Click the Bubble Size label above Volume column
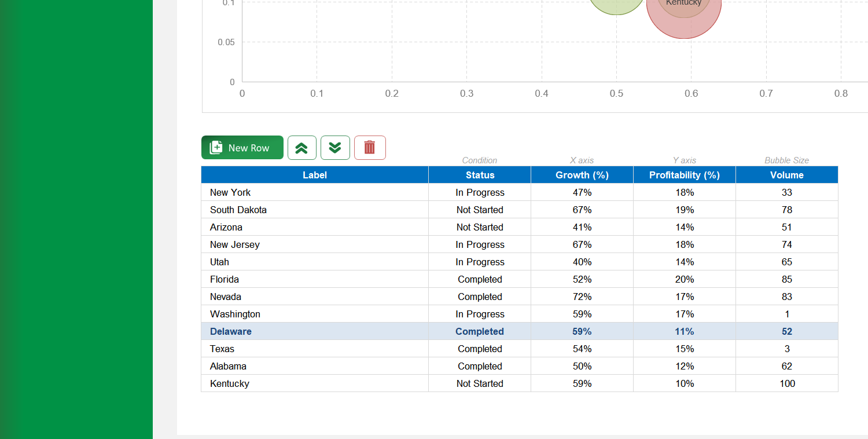Viewport: 868px width, 439px height. [786, 160]
